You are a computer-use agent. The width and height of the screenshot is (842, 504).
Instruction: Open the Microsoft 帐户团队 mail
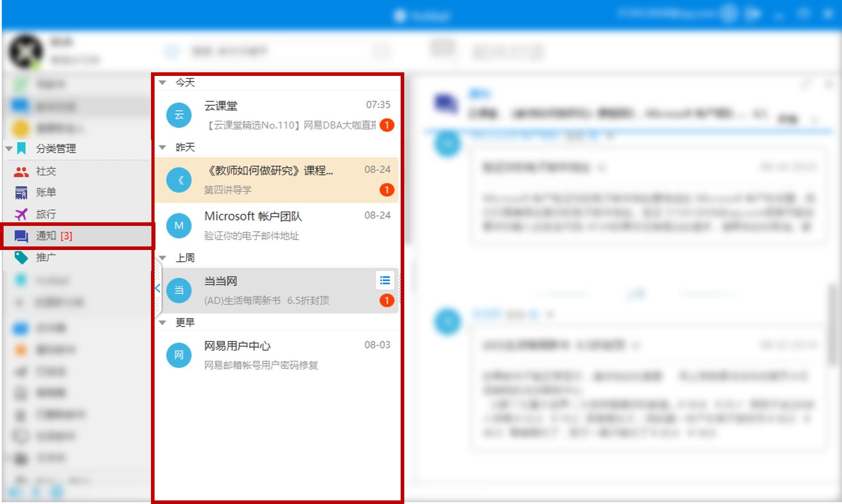click(276, 225)
